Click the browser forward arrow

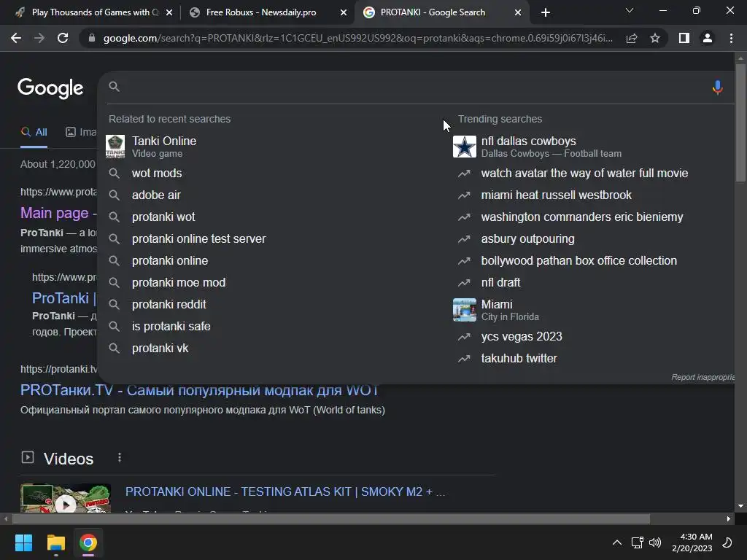(x=39, y=38)
